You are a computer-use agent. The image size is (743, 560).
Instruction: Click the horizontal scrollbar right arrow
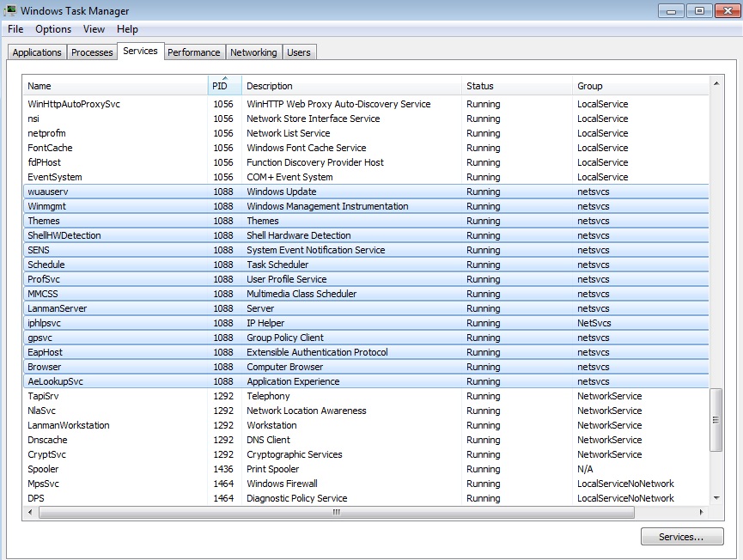pos(702,512)
